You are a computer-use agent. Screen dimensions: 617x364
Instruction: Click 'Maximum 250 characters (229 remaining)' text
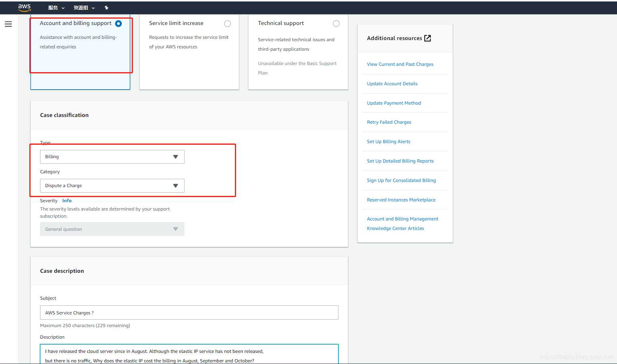point(85,326)
